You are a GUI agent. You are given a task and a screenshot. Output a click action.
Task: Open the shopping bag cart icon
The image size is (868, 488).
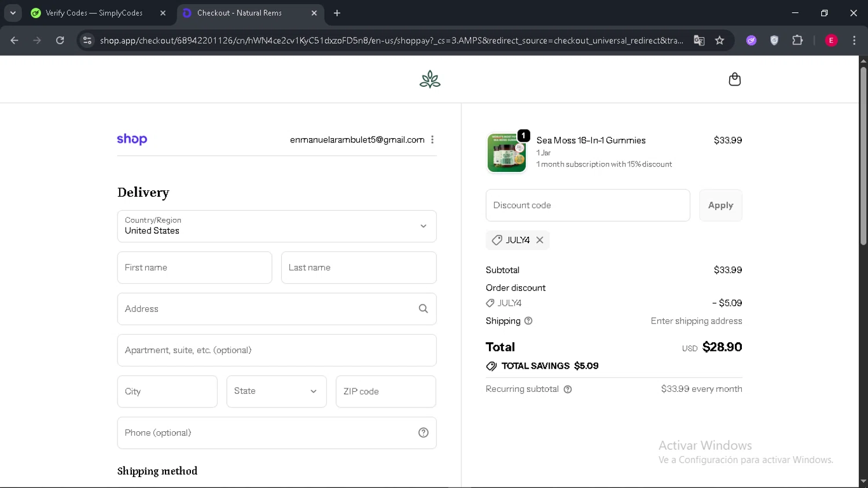coord(734,79)
